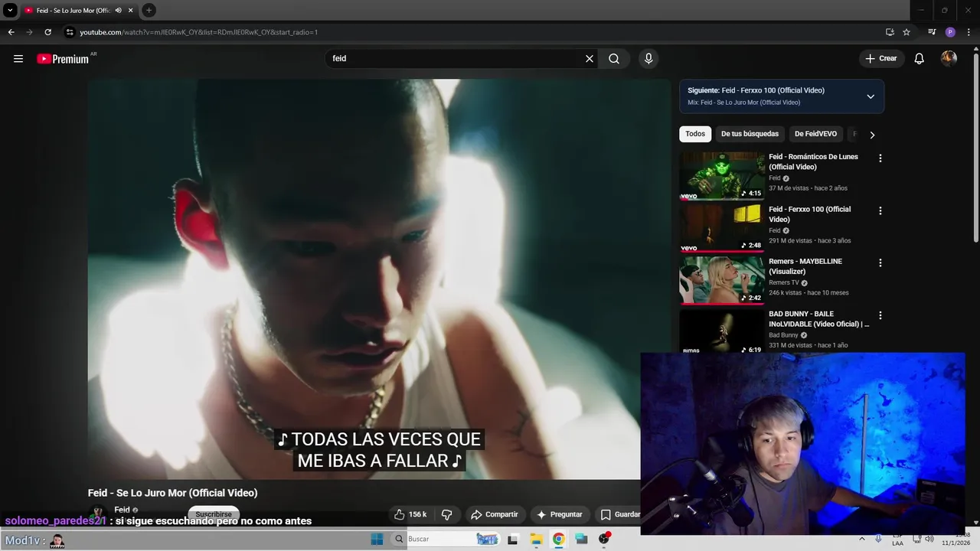The width and height of the screenshot is (980, 551).
Task: Open the Windows Start menu
Action: [x=377, y=540]
